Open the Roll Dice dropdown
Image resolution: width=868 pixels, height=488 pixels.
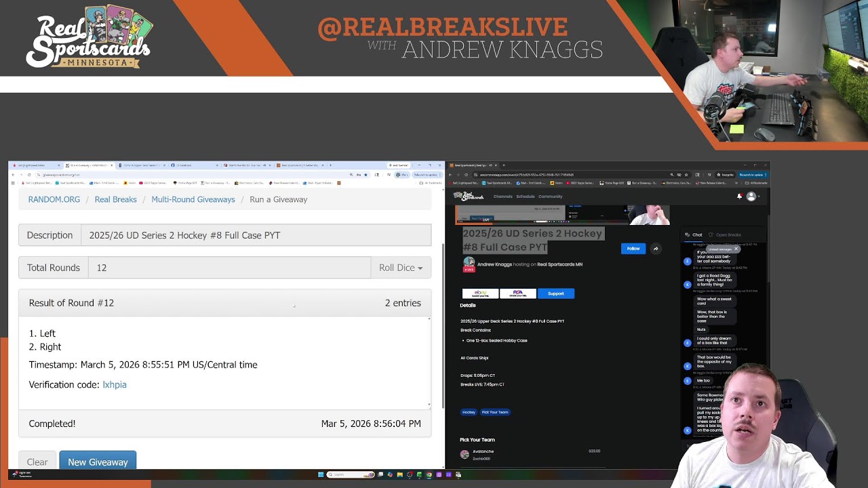point(401,268)
